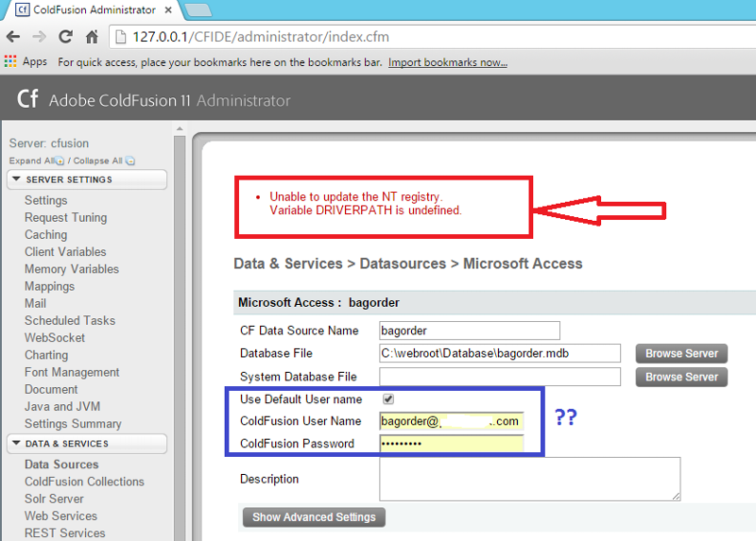Open the Charting page
The image size is (756, 541).
pos(46,355)
